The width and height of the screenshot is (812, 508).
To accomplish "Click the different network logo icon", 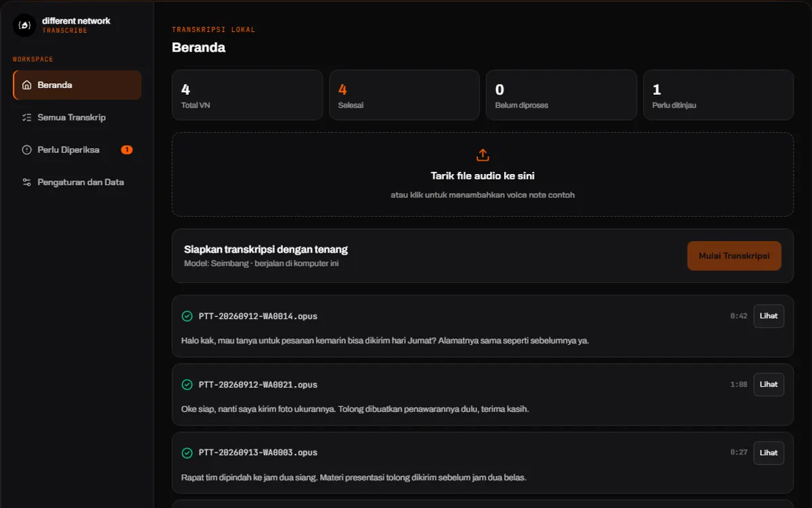I will [x=24, y=25].
